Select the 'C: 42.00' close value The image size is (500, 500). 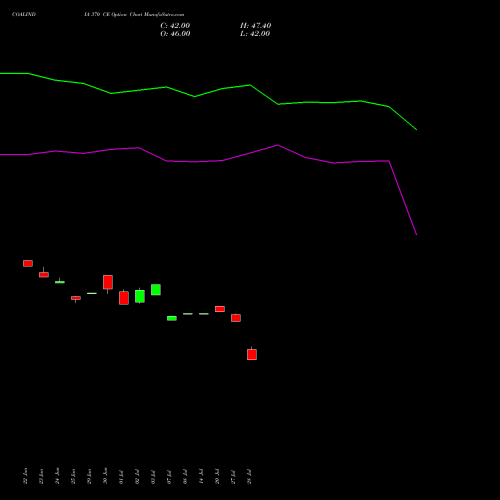(x=175, y=26)
